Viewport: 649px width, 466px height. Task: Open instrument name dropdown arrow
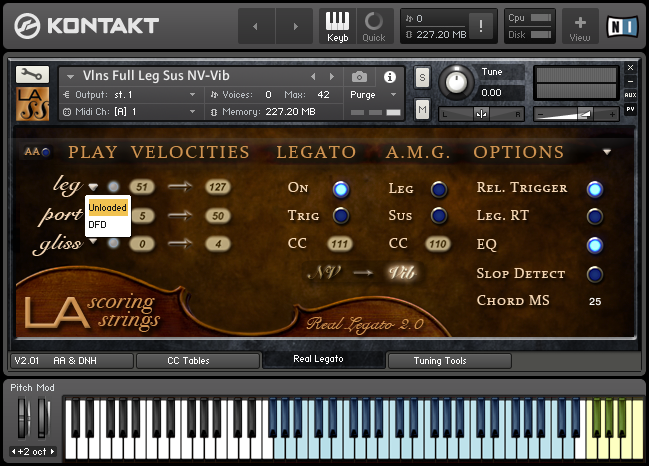(70, 77)
